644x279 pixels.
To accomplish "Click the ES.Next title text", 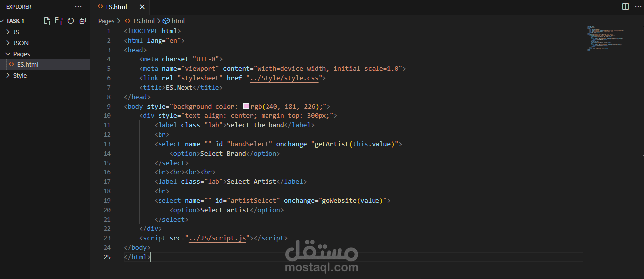I will pyautogui.click(x=179, y=87).
